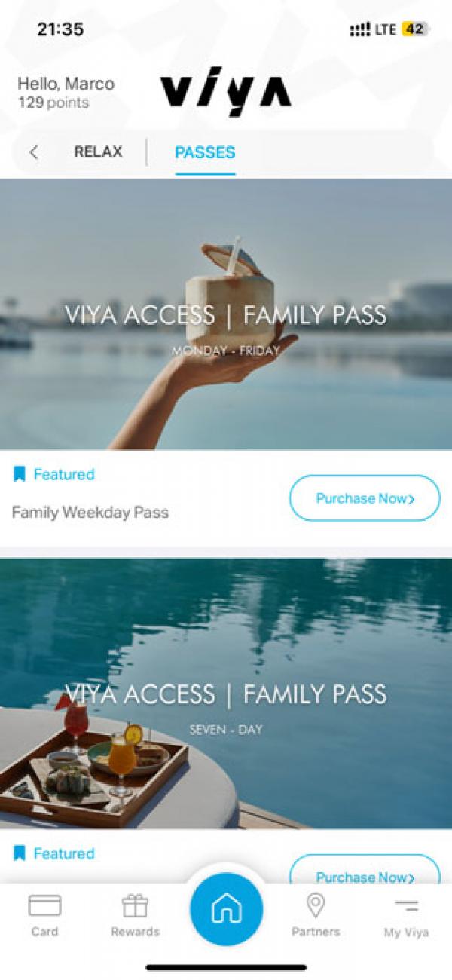Click the Viya logo at top
This screenshot has width=452, height=980.
(x=225, y=93)
